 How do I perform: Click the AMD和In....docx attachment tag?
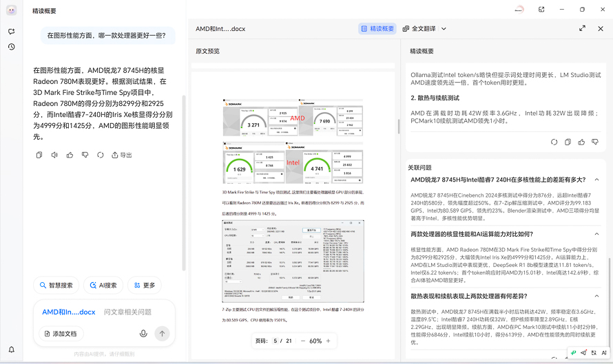(x=69, y=312)
